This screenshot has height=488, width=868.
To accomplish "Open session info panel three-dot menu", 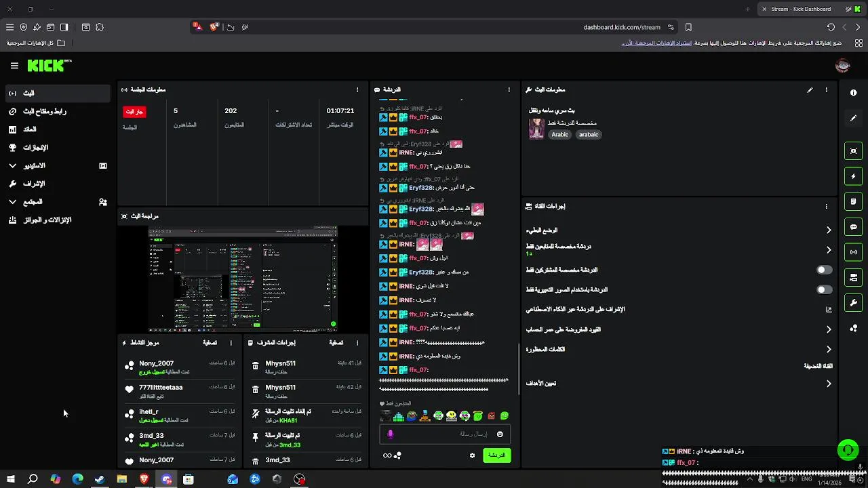I will (357, 89).
